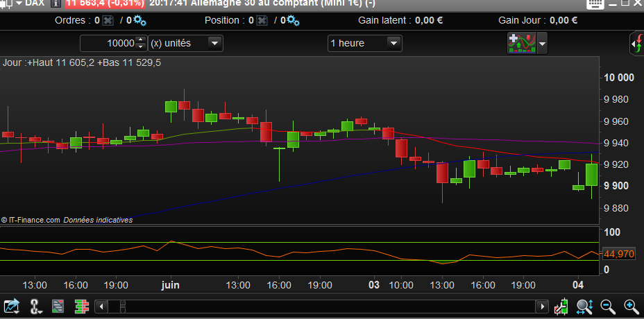
Task: Open Position gear settings icon
Action: (294, 21)
